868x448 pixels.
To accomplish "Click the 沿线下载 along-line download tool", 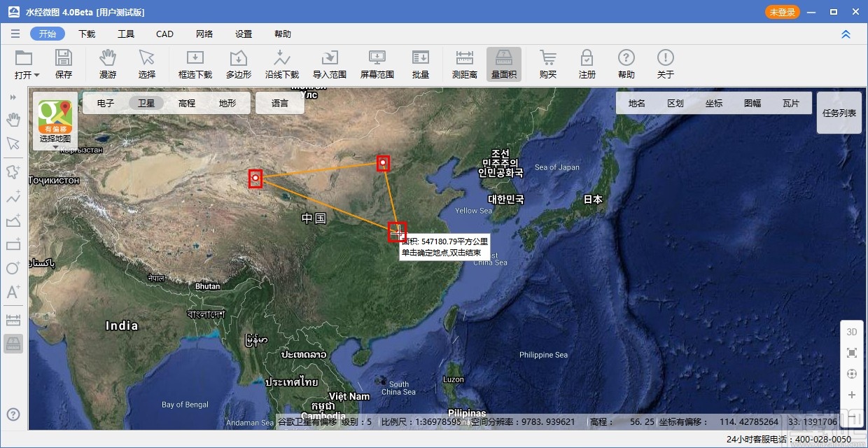I will (x=282, y=64).
